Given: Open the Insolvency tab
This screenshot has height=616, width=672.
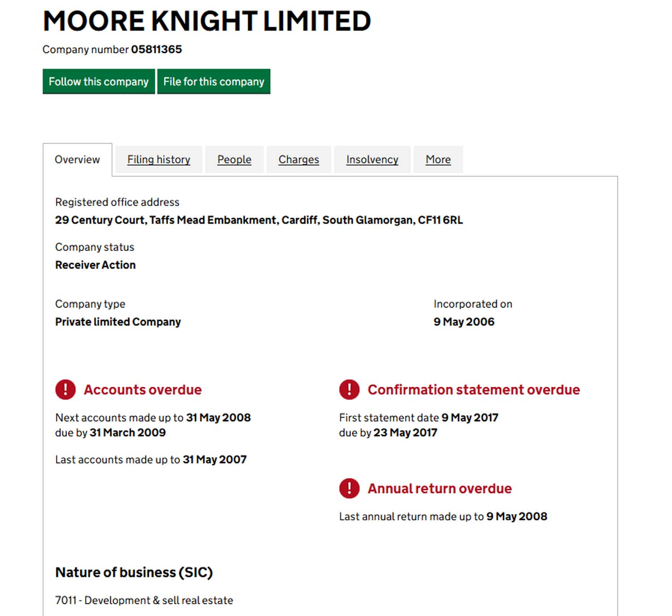Looking at the screenshot, I should [x=372, y=159].
